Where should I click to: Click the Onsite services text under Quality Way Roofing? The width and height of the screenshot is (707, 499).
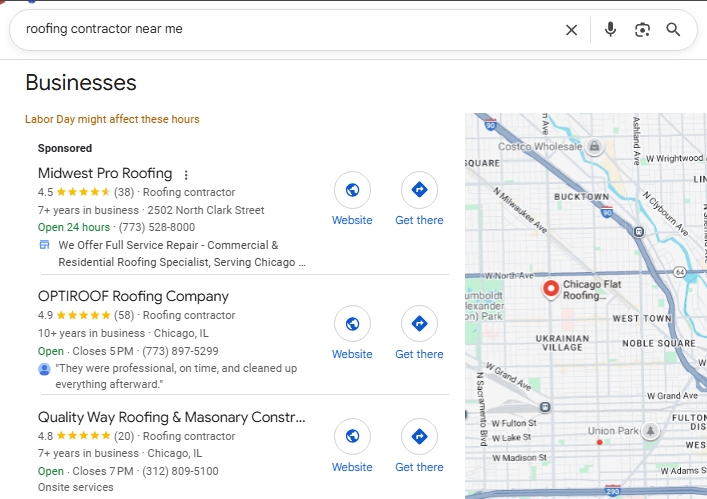pos(76,487)
